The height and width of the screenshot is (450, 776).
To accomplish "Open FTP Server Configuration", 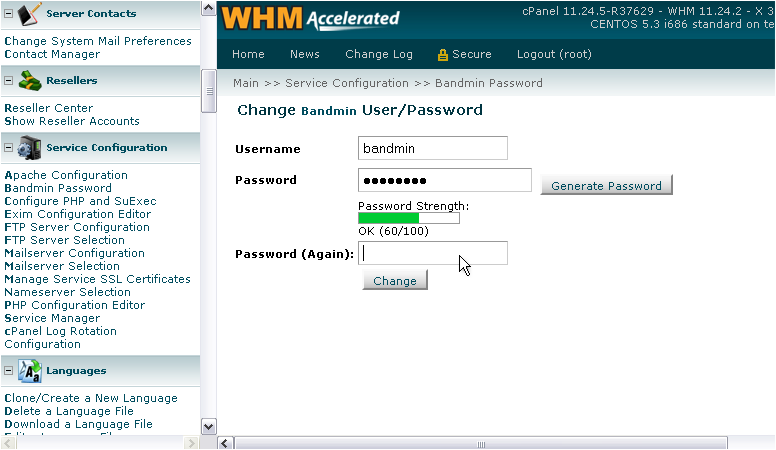I will (77, 227).
